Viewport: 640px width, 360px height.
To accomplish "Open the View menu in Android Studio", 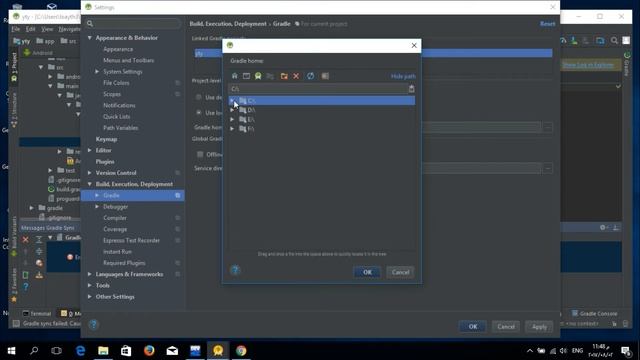I will [47, 29].
